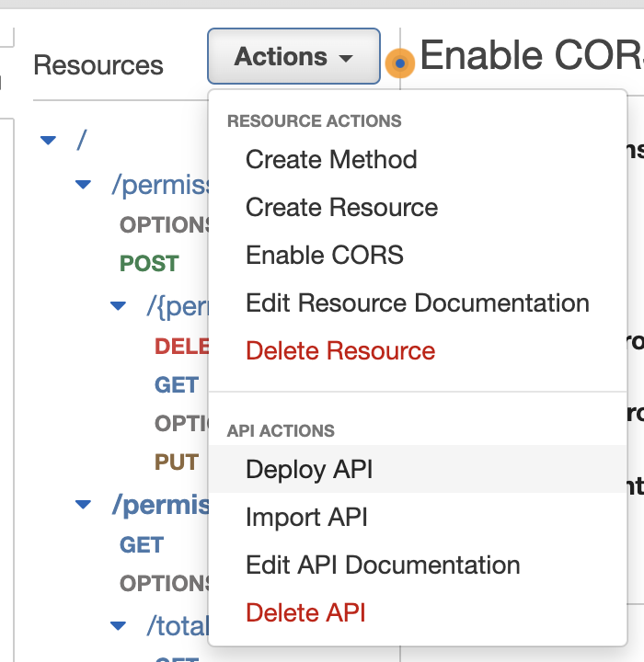Collapse the root slash resource arrow
Screen dimensions: 644x662
[x=49, y=141]
